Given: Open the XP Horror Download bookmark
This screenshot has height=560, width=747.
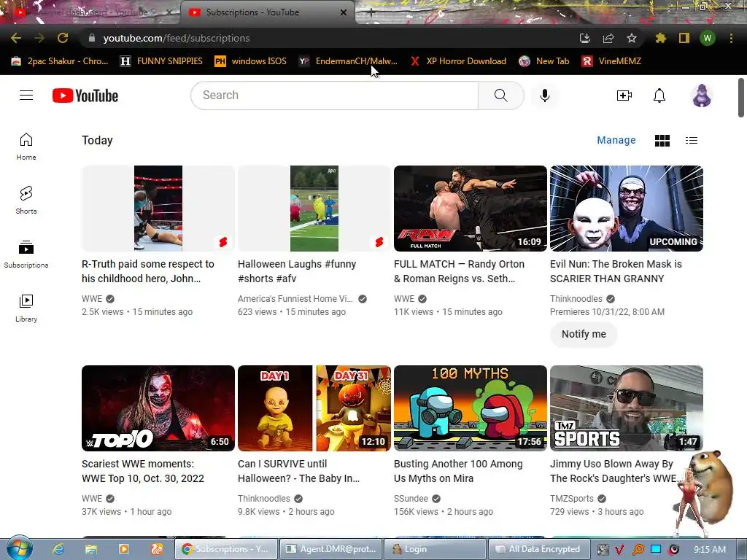Looking at the screenshot, I should [x=458, y=61].
